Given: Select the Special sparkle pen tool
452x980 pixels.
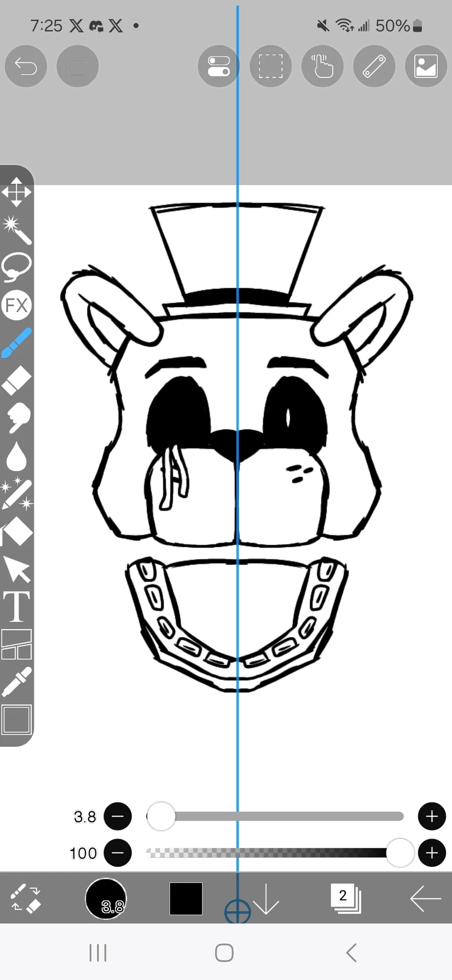Looking at the screenshot, I should click(17, 494).
